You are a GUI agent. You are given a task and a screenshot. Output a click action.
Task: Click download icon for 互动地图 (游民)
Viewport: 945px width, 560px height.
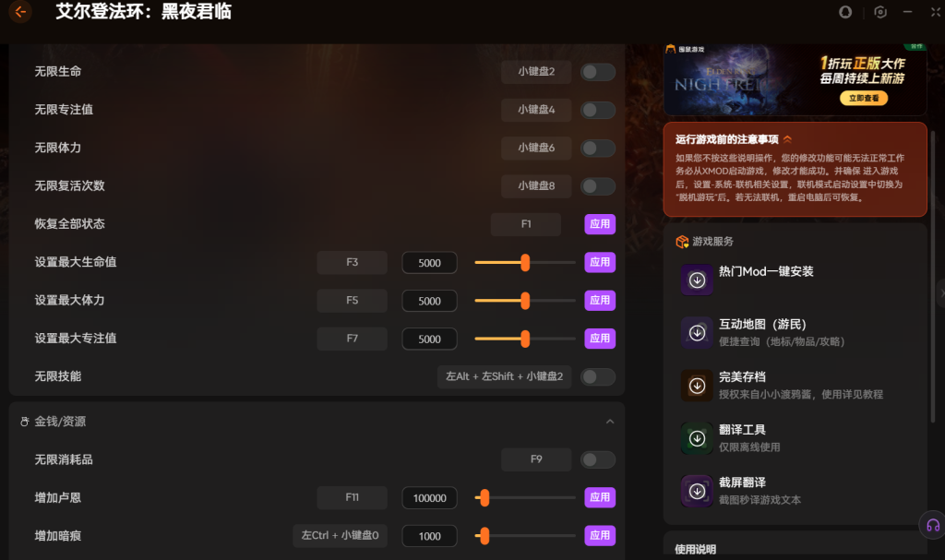(x=698, y=333)
